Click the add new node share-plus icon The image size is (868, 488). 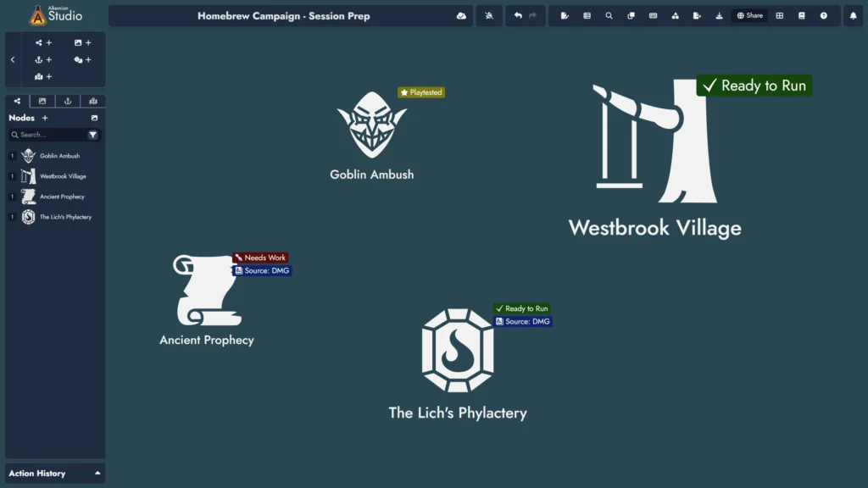point(43,42)
